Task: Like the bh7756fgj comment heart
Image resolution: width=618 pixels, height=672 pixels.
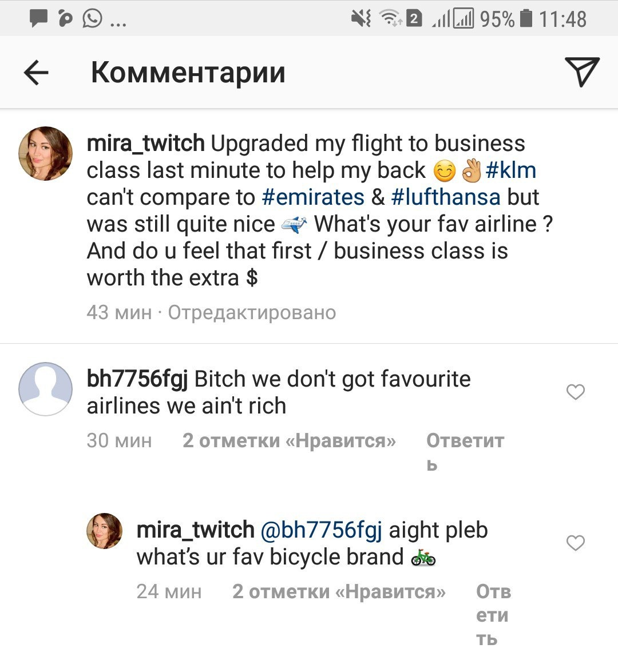Action: coord(575,392)
